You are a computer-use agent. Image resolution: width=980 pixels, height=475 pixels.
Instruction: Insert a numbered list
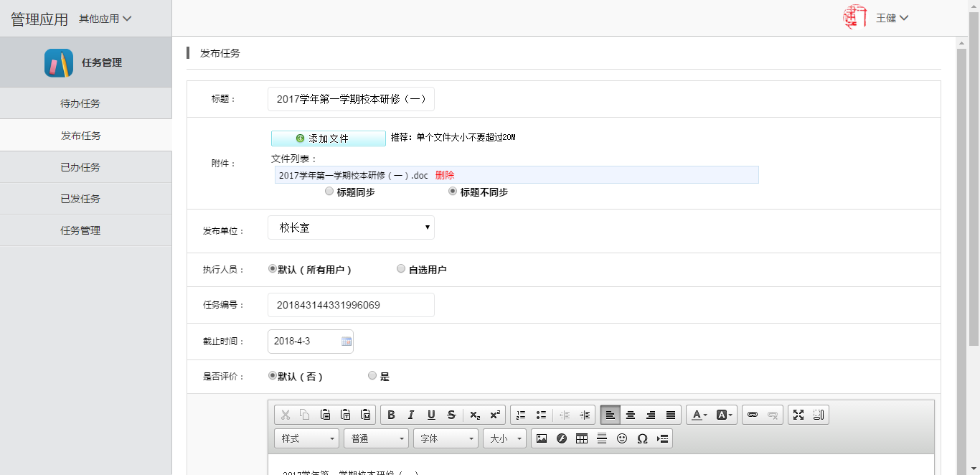pos(521,415)
